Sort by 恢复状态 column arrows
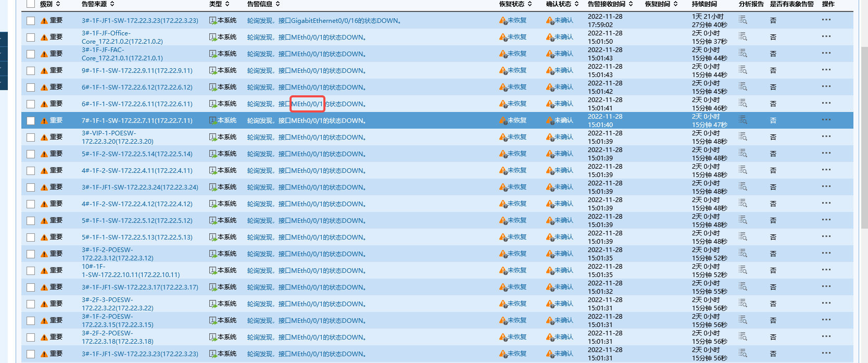The image size is (868, 363). (530, 4)
